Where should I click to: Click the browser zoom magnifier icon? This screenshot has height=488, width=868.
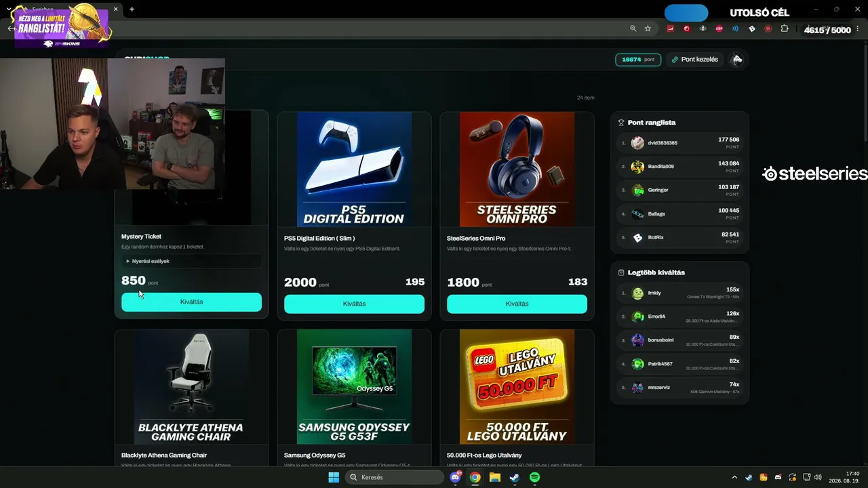click(x=633, y=28)
